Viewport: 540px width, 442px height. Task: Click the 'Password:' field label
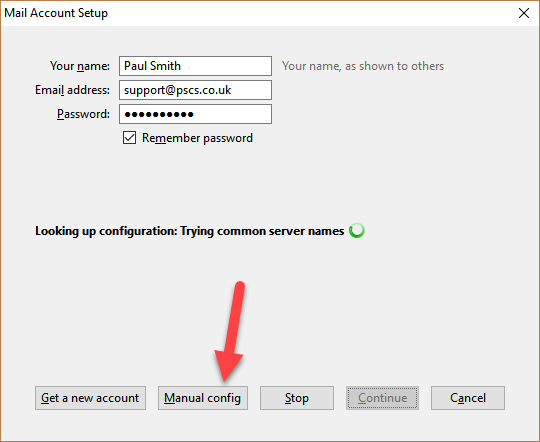[x=83, y=114]
